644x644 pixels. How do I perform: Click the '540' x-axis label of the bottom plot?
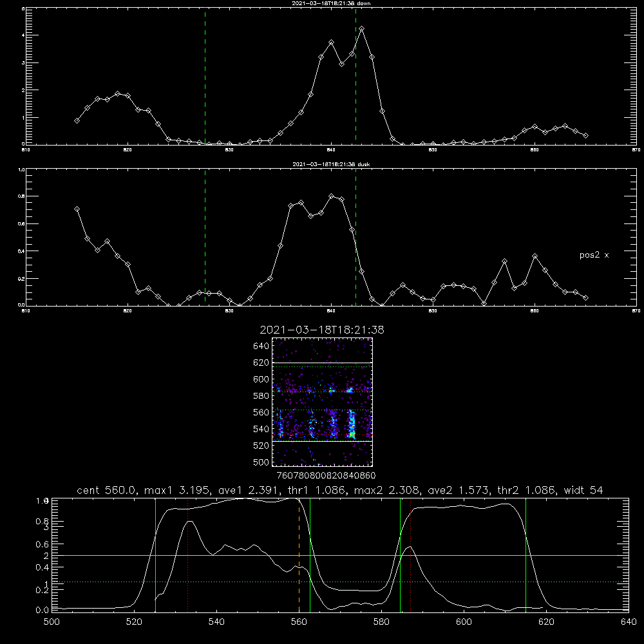pyautogui.click(x=216, y=622)
